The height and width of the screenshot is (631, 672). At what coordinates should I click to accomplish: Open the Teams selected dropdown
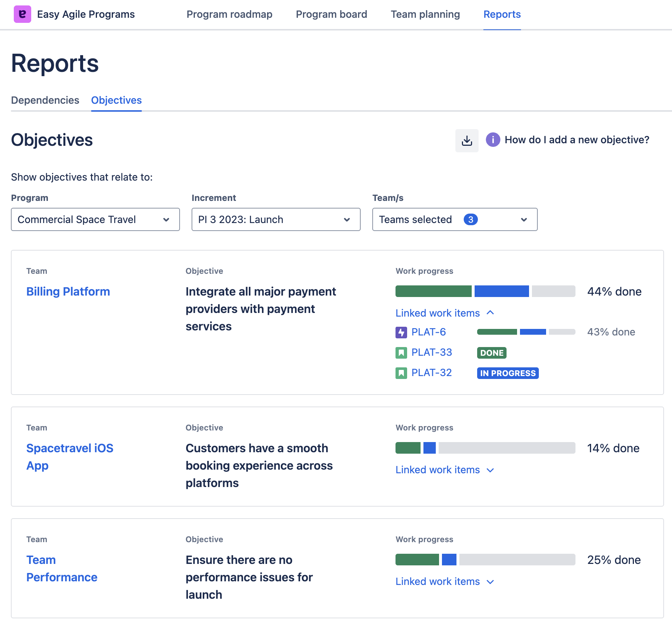[x=454, y=219]
